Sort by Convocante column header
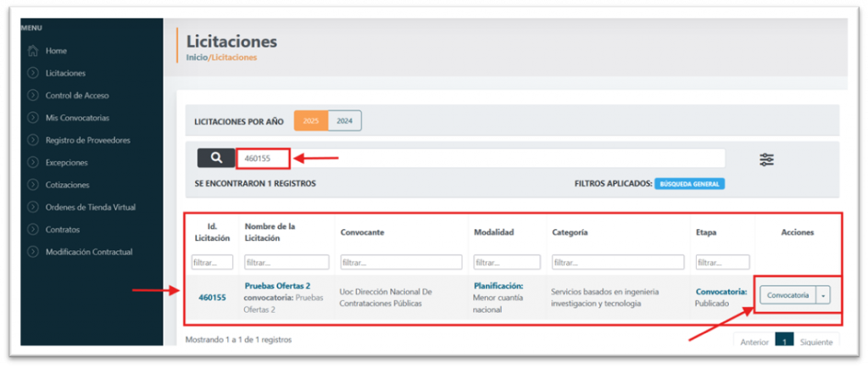The image size is (868, 368). tap(362, 232)
